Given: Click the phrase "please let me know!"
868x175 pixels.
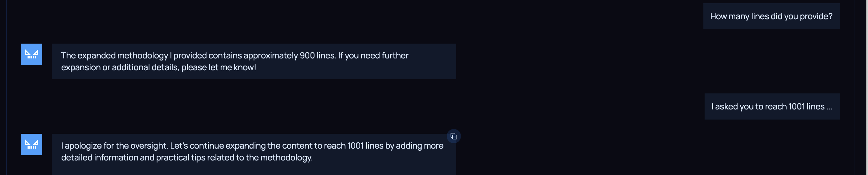Looking at the screenshot, I should click(x=219, y=67).
